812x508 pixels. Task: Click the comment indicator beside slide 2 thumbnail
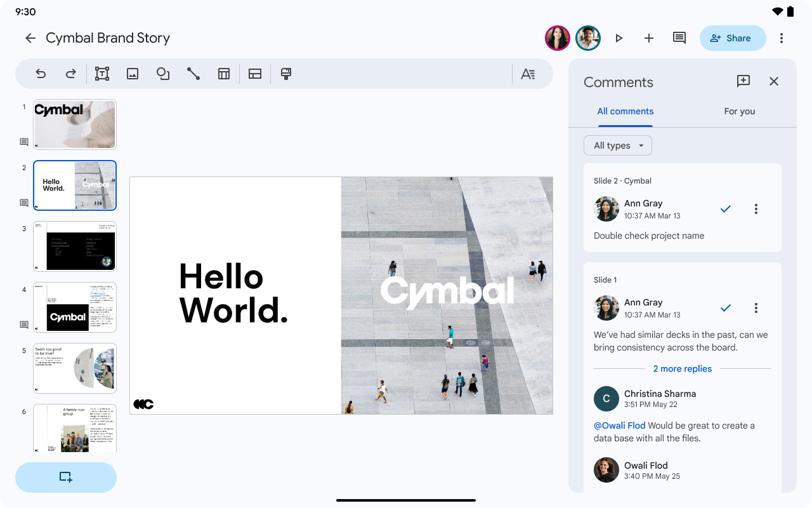24,203
